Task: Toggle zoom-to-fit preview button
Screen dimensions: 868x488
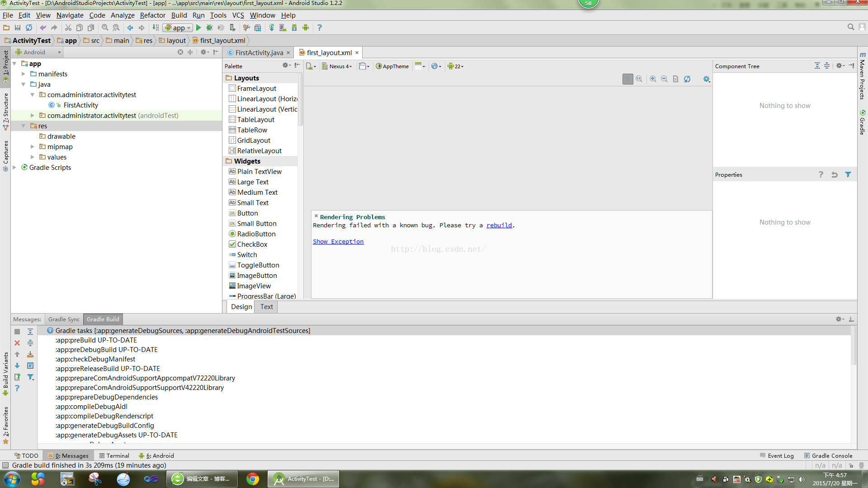Action: point(628,79)
